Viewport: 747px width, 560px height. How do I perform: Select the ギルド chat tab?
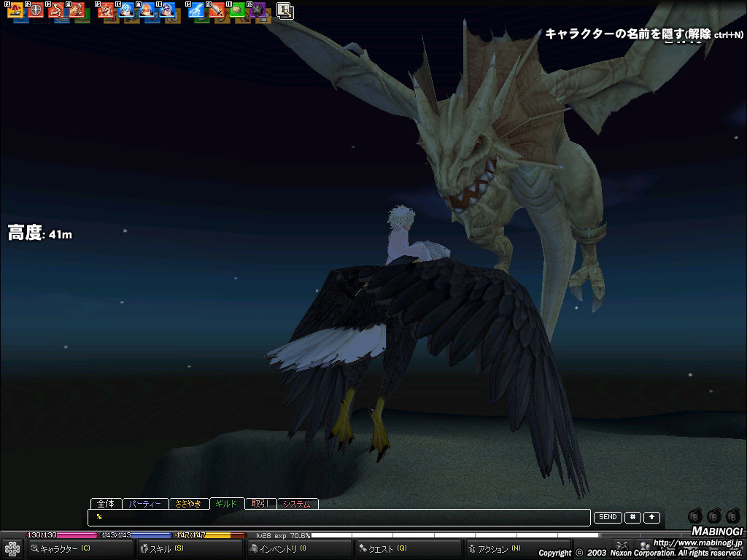click(227, 504)
